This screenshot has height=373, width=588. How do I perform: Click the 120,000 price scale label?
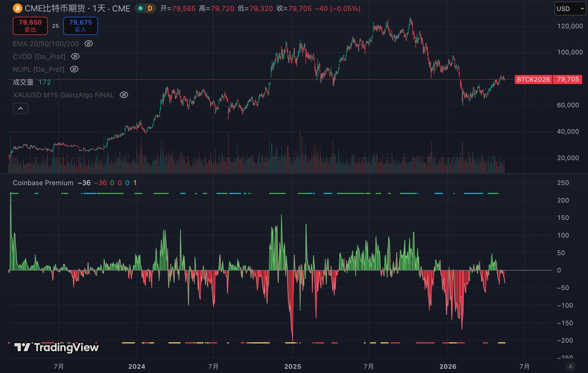pyautogui.click(x=570, y=26)
